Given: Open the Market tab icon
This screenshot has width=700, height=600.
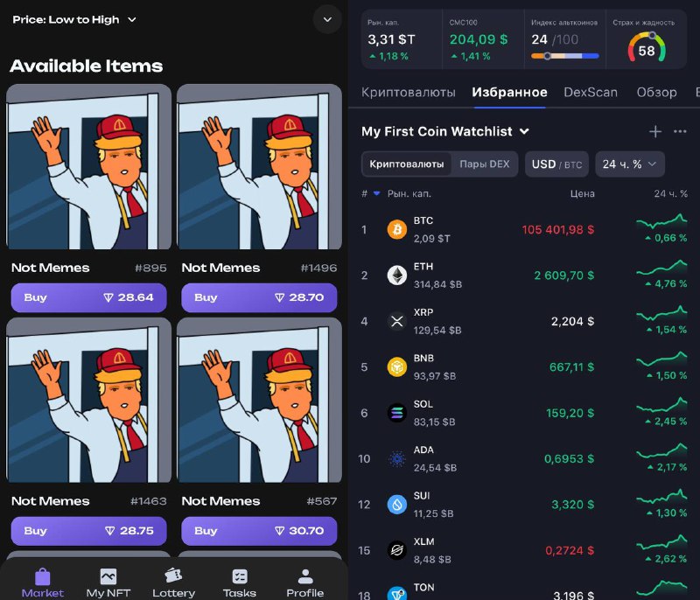Looking at the screenshot, I should tap(42, 576).
